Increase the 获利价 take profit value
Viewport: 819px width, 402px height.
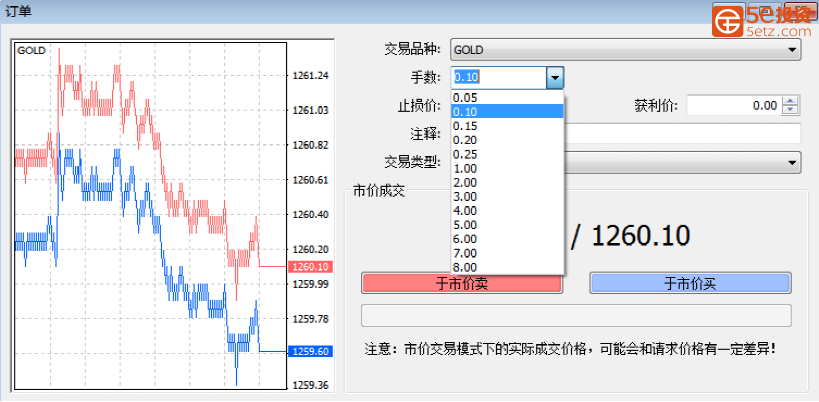coord(791,101)
